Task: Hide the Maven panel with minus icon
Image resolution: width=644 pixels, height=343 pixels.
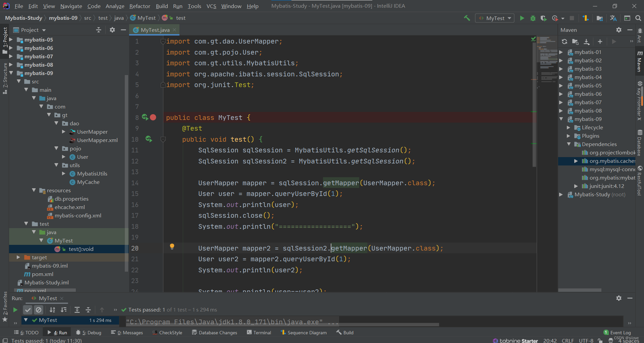Action: [630, 30]
